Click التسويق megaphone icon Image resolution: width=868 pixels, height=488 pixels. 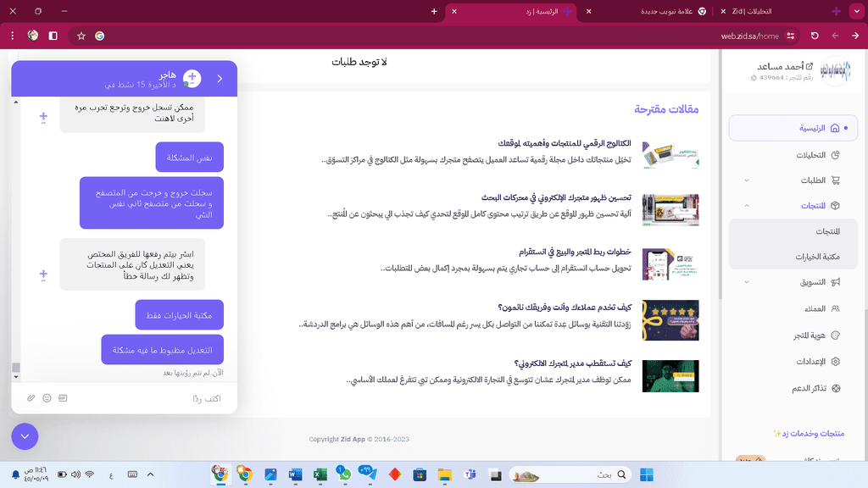point(835,282)
